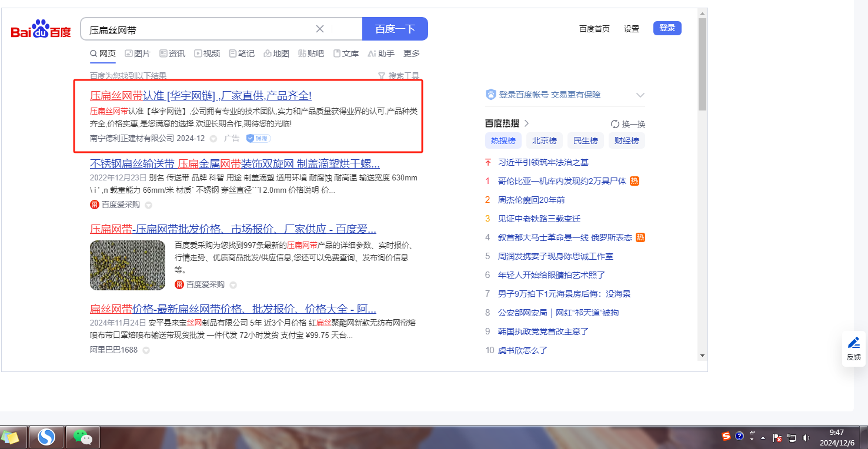Switch to the 文库 tab
The height and width of the screenshot is (449, 868).
pyautogui.click(x=346, y=53)
